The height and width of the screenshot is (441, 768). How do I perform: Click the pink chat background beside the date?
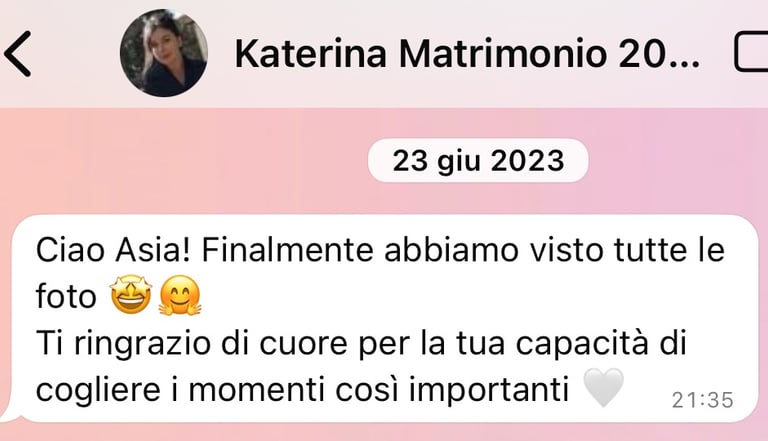[196, 162]
